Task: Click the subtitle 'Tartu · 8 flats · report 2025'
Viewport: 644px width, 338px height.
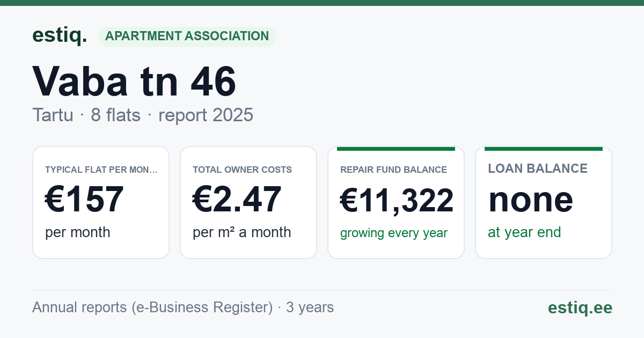Action: [143, 115]
